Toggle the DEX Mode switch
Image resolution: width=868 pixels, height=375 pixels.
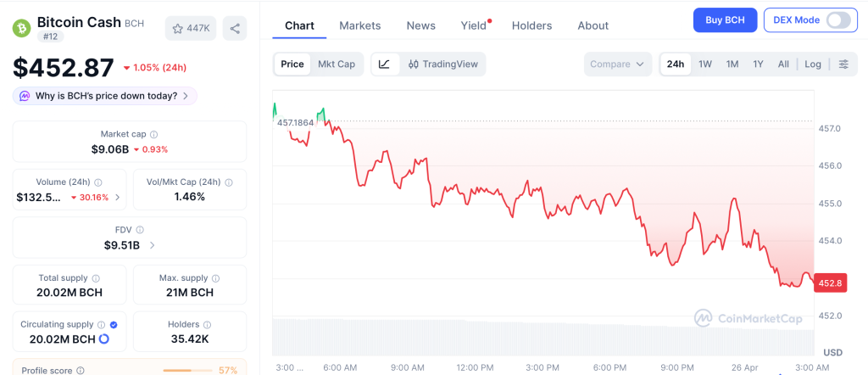click(x=837, y=20)
